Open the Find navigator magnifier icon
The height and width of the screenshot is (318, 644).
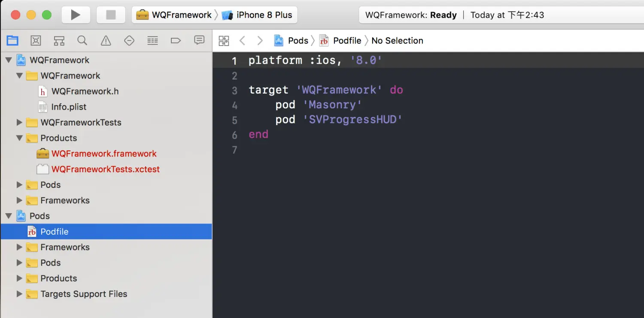pyautogui.click(x=82, y=41)
